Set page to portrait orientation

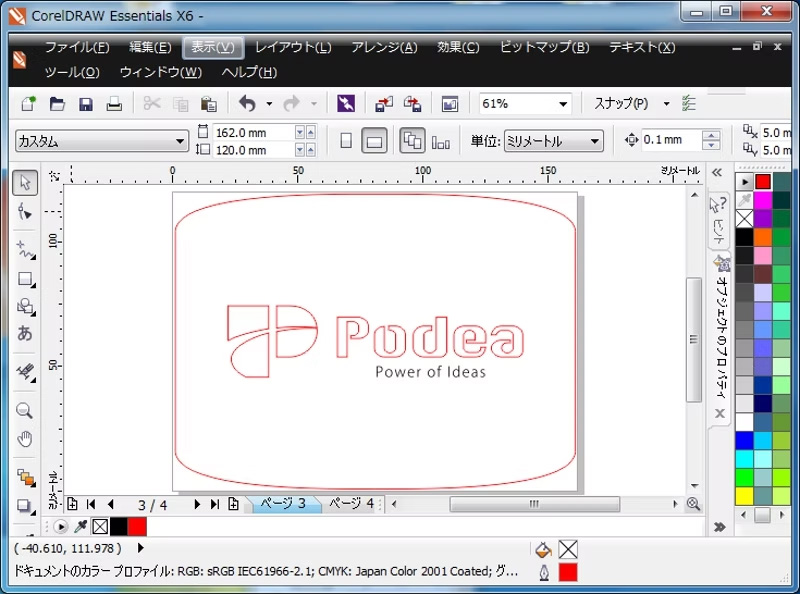[x=346, y=141]
